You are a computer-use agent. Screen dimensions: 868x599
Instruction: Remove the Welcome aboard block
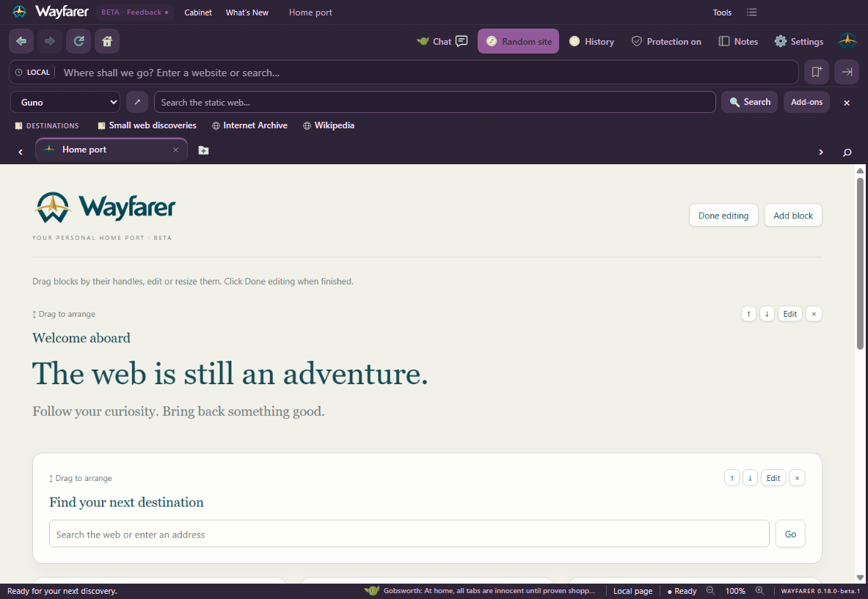814,314
